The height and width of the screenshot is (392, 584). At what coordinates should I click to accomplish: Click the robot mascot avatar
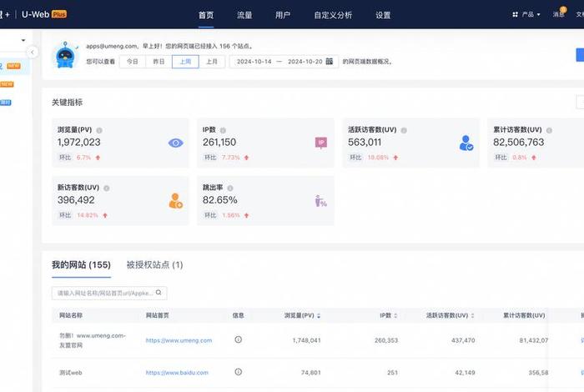(66, 55)
